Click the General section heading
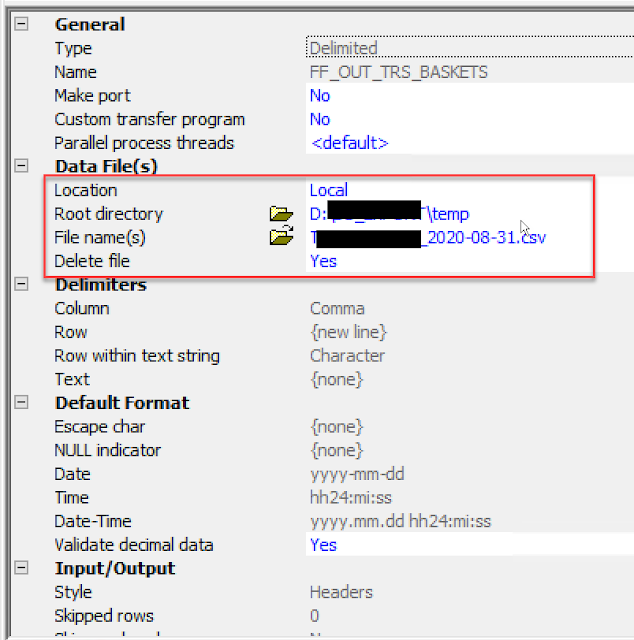This screenshot has width=634, height=640. click(x=90, y=24)
